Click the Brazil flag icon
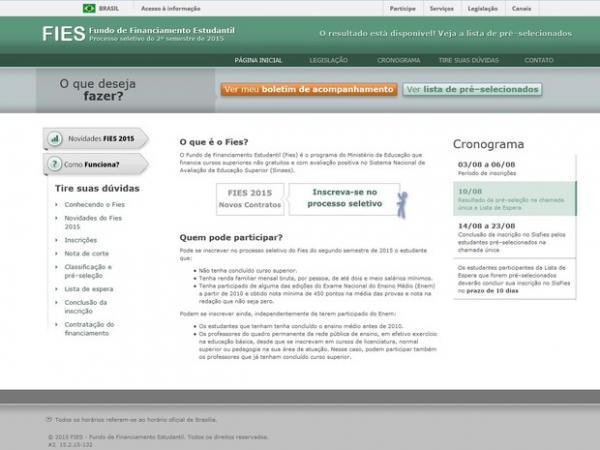 point(89,8)
